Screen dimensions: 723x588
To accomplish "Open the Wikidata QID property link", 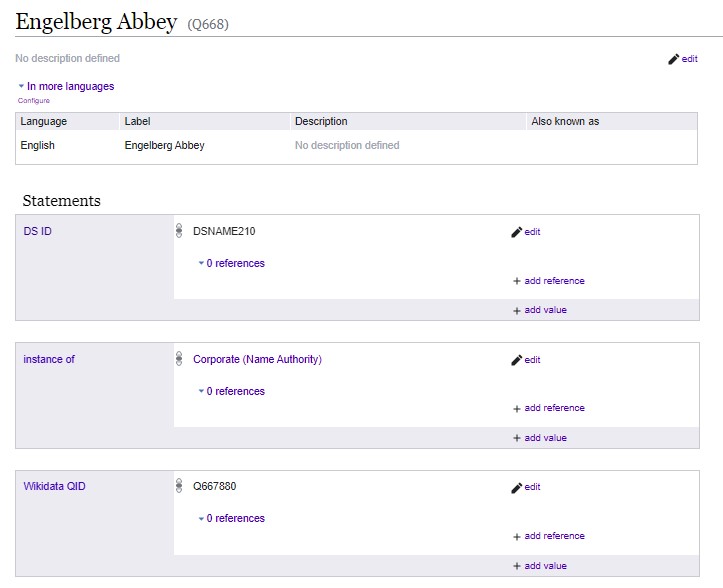I will coord(54,486).
